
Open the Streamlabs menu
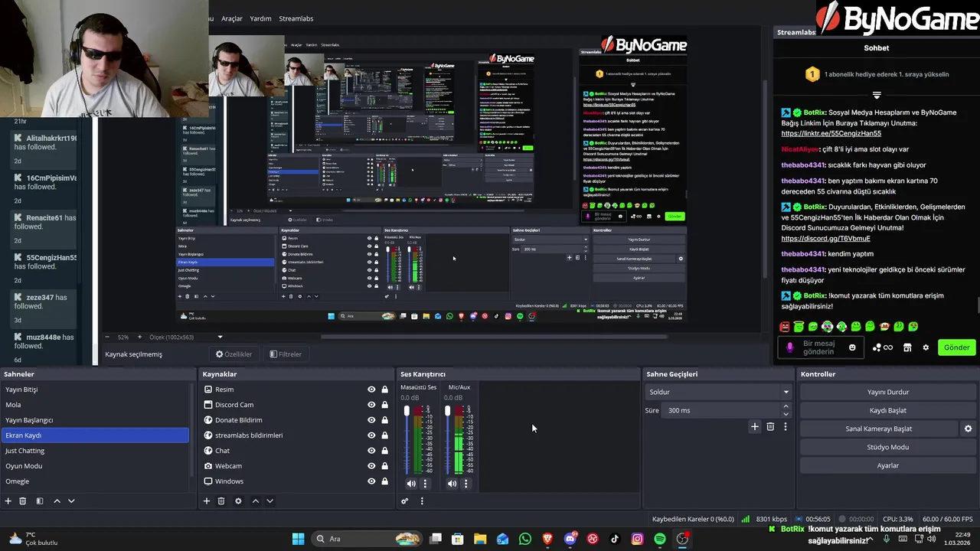pyautogui.click(x=296, y=18)
